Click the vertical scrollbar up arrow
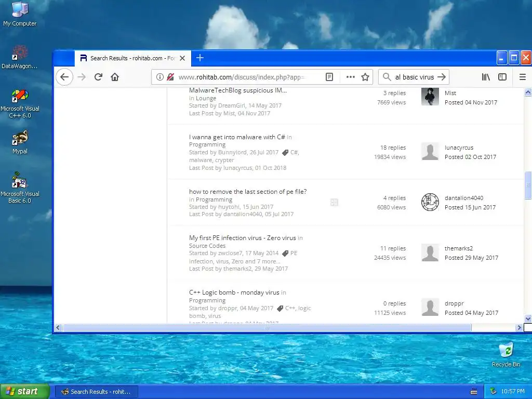Viewport: 532px width, 399px height. pos(528,91)
